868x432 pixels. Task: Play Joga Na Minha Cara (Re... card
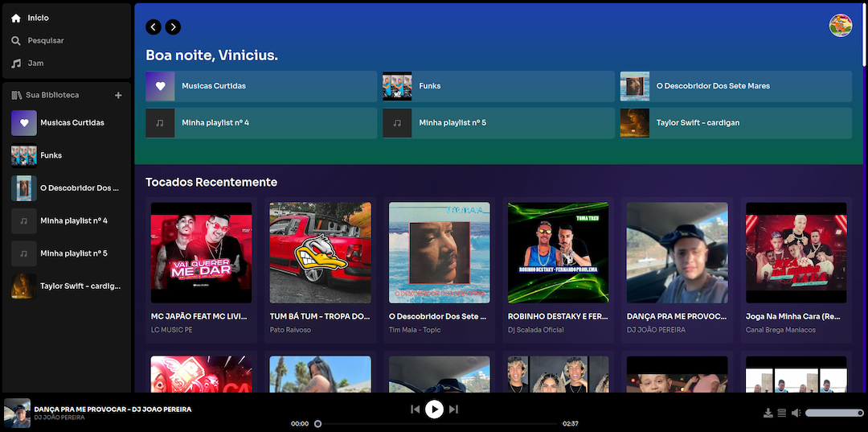coord(796,269)
